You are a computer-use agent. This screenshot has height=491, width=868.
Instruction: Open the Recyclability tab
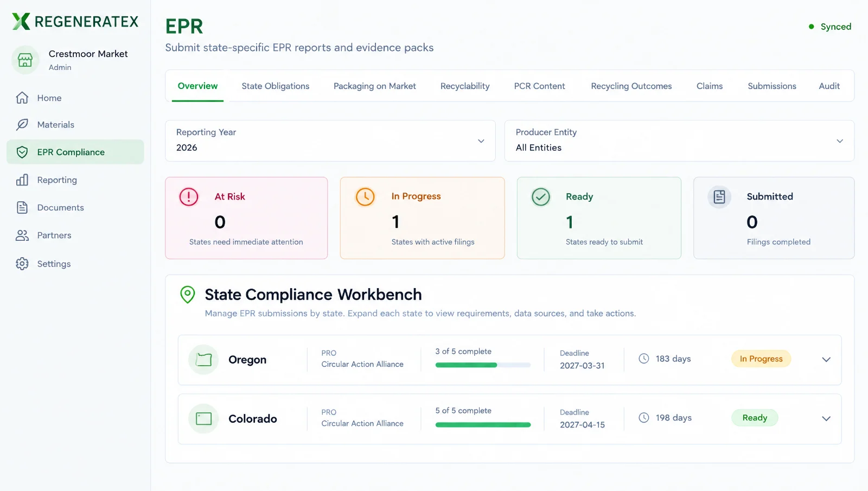[x=465, y=86]
